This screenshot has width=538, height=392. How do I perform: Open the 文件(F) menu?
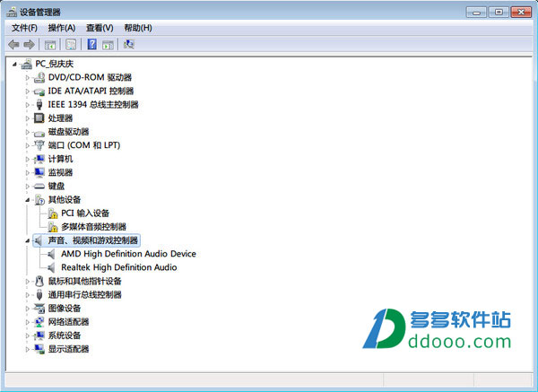click(24, 28)
